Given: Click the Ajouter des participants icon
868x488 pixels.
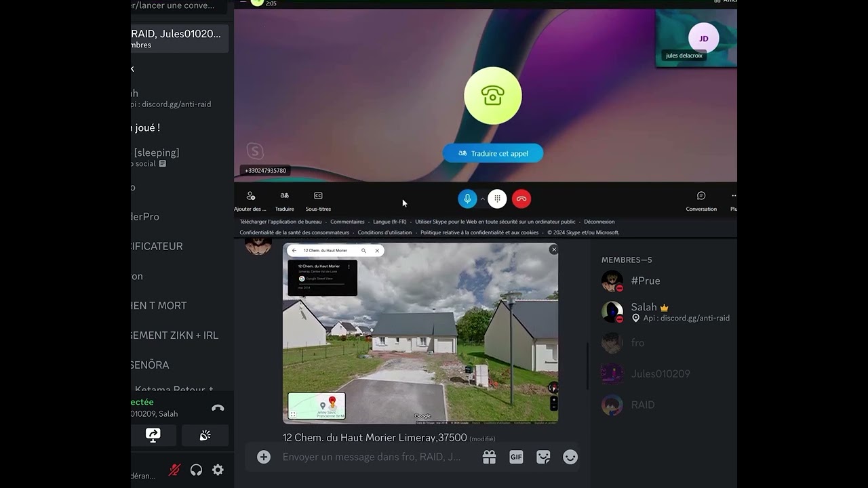Looking at the screenshot, I should tap(251, 196).
